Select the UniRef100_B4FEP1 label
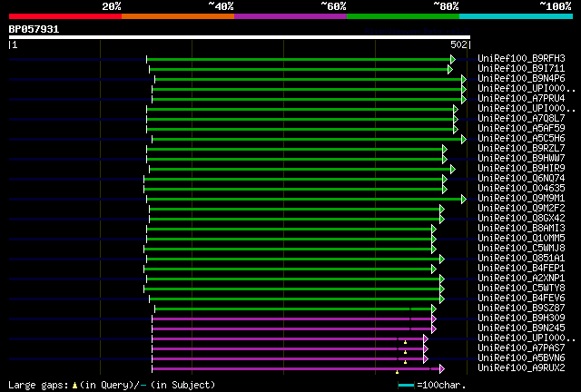This screenshot has width=581, height=392. click(x=521, y=269)
